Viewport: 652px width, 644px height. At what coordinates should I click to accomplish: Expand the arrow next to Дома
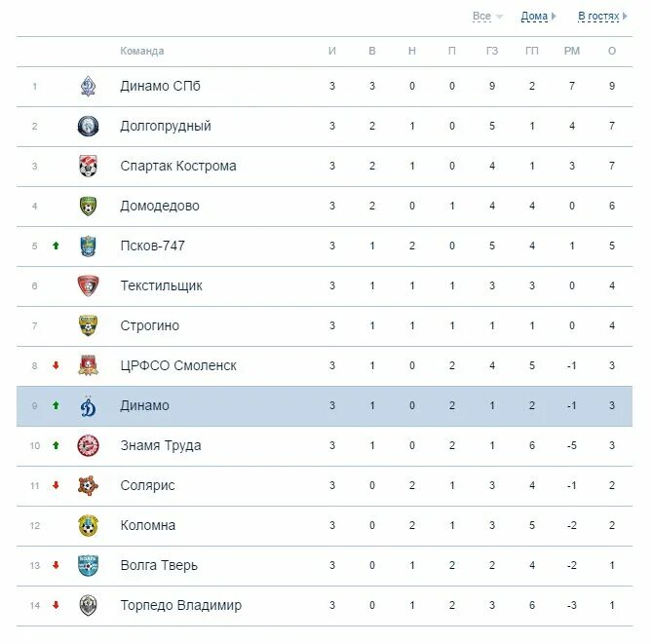click(x=554, y=17)
